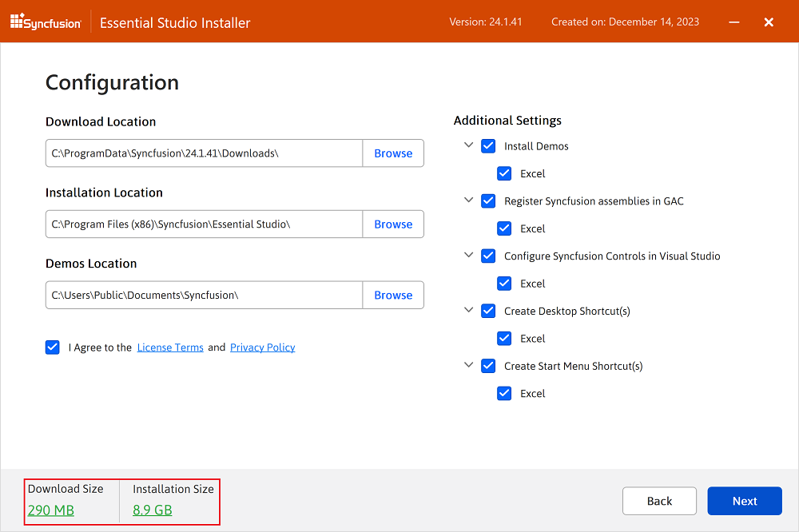Go Back to the previous installer step
799x532 pixels.
pos(659,501)
